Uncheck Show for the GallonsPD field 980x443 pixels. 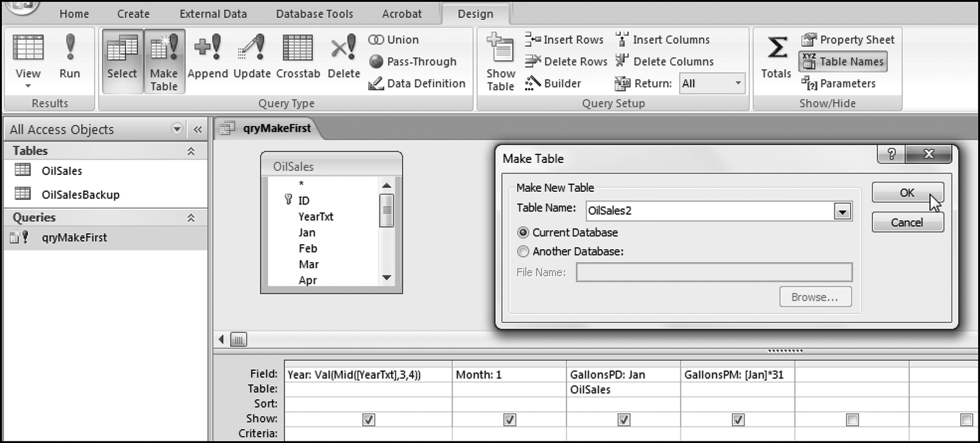pyautogui.click(x=624, y=420)
